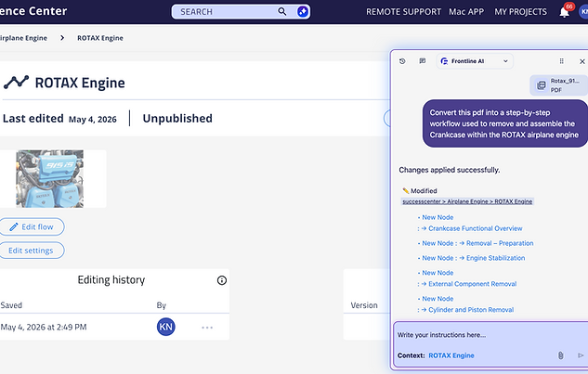Viewport: 588px width, 374px height.
Task: Open the ROTAX Engine context link
Action: (451, 355)
